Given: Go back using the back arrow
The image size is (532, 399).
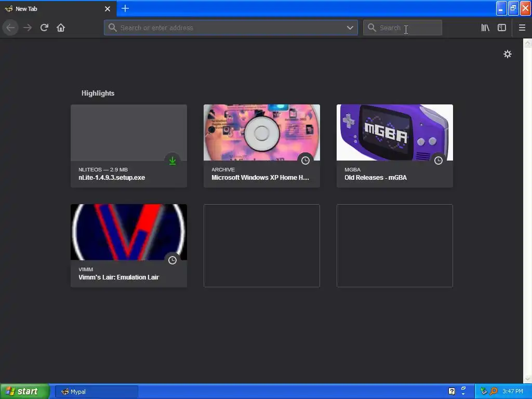Looking at the screenshot, I should pos(10,28).
